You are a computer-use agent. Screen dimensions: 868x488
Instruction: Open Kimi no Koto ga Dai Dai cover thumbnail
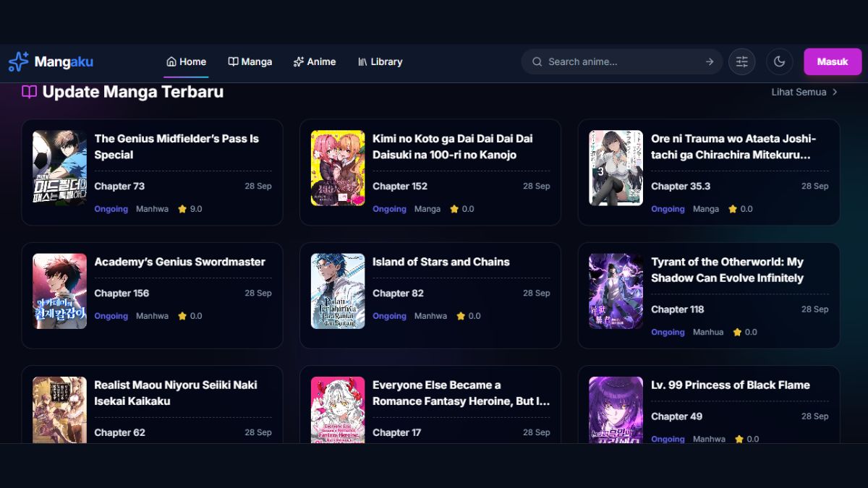338,168
